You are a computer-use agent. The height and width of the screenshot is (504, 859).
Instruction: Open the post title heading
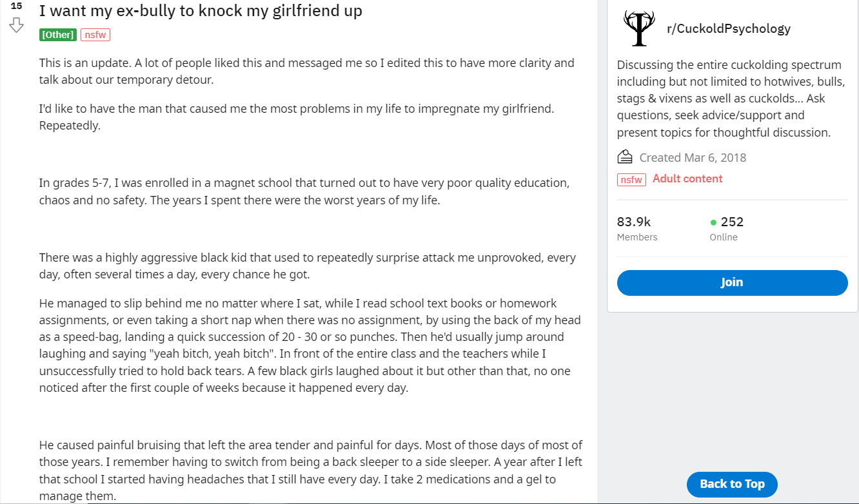201,11
